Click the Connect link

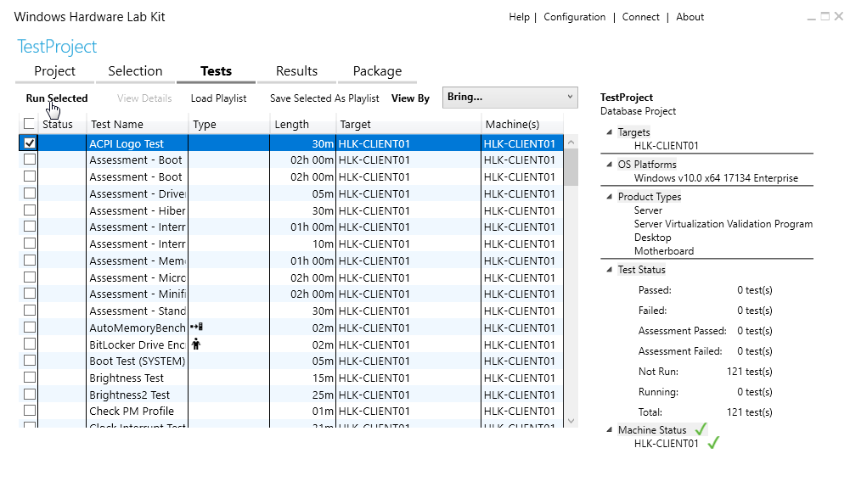pyautogui.click(x=641, y=17)
